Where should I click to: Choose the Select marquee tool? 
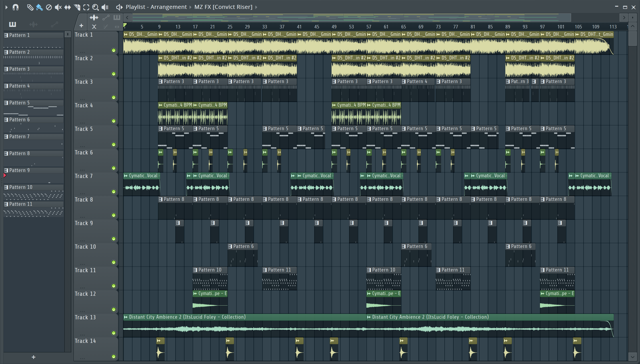coord(86,7)
